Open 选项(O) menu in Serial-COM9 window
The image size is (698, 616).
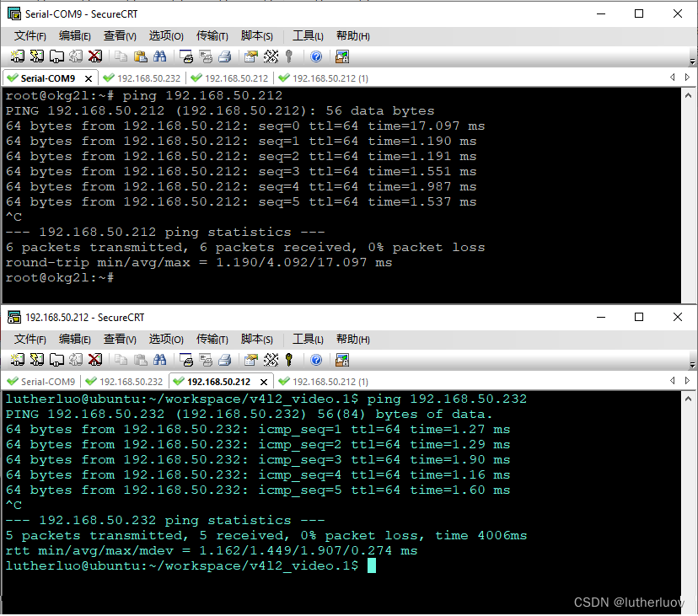coord(166,36)
